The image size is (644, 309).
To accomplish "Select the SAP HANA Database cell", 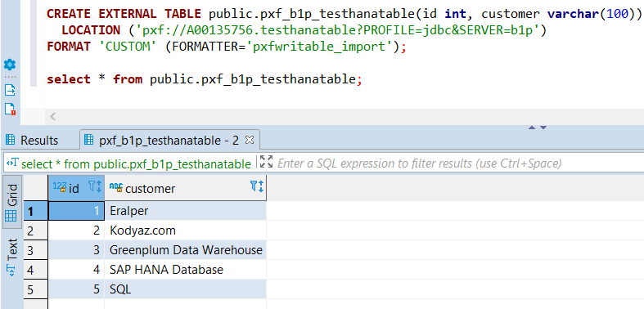I will (x=185, y=270).
